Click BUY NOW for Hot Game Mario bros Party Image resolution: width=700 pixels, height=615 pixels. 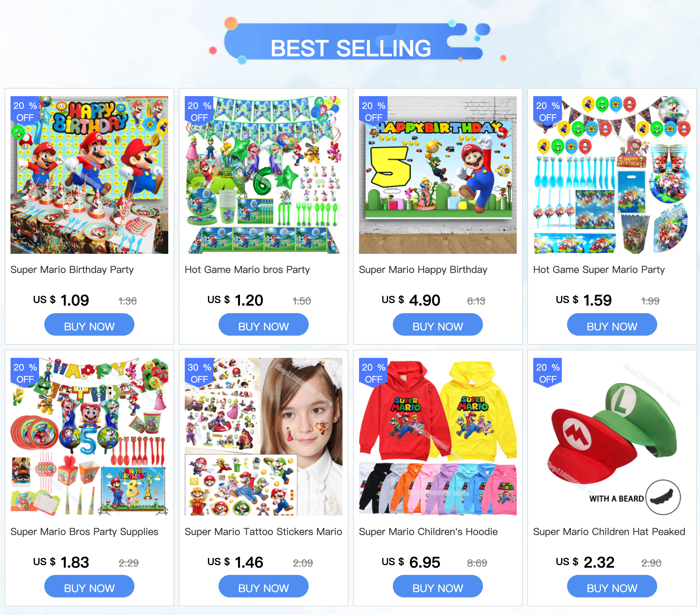pyautogui.click(x=264, y=325)
